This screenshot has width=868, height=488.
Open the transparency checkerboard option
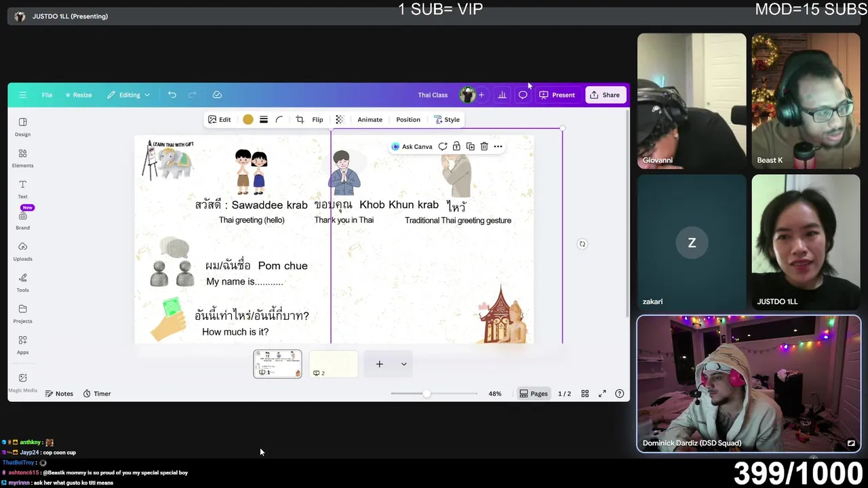tap(340, 119)
